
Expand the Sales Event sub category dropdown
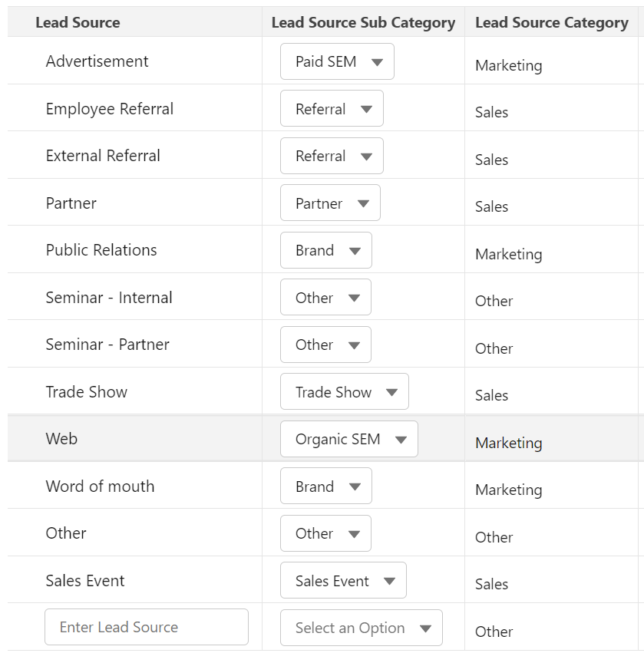click(343, 581)
